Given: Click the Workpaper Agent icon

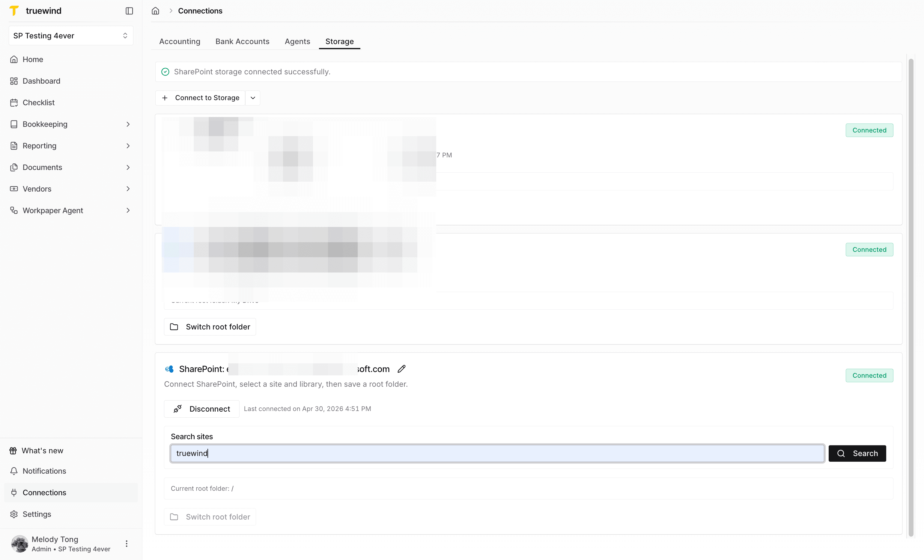Looking at the screenshot, I should 14,210.
